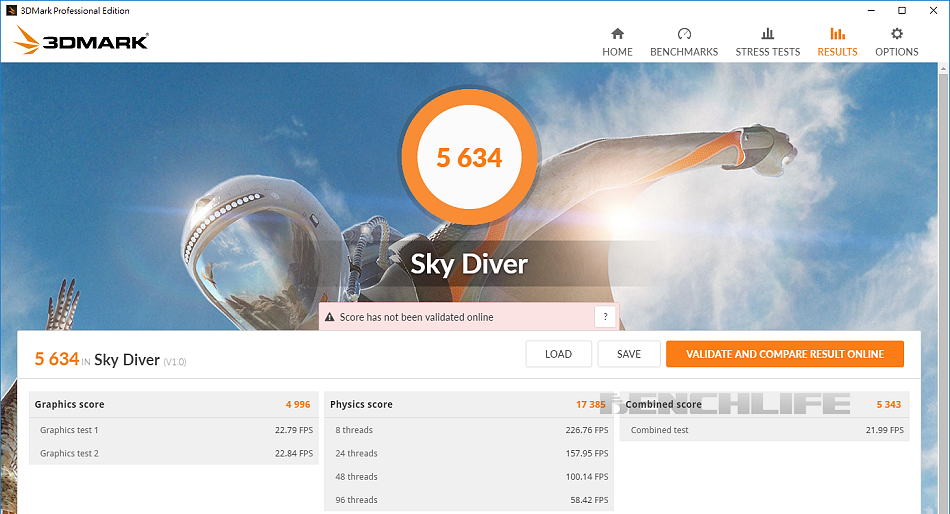Click the SAVE button
Screen dimensions: 950x514
pyautogui.click(x=629, y=354)
